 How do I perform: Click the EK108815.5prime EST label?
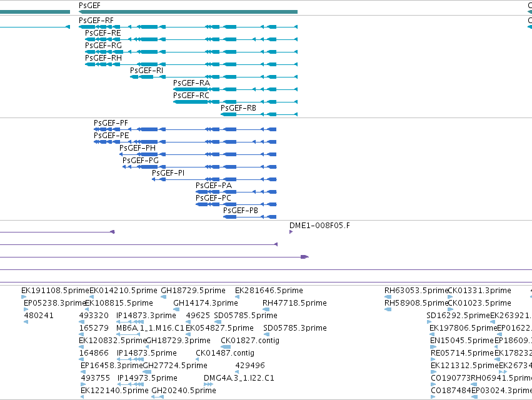[x=119, y=303]
